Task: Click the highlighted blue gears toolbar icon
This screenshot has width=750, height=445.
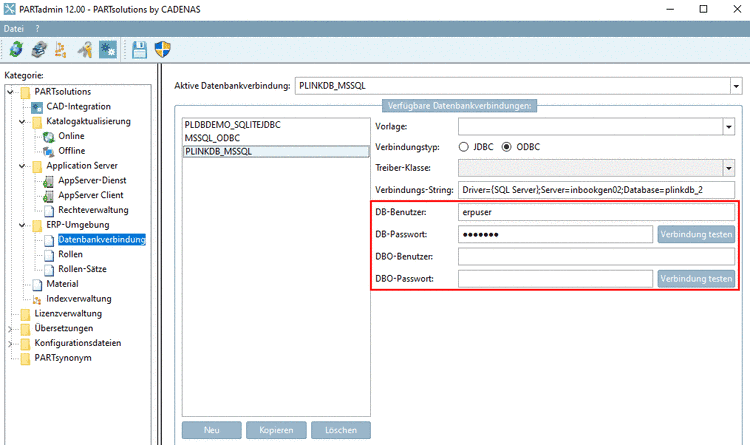Action: (x=108, y=49)
